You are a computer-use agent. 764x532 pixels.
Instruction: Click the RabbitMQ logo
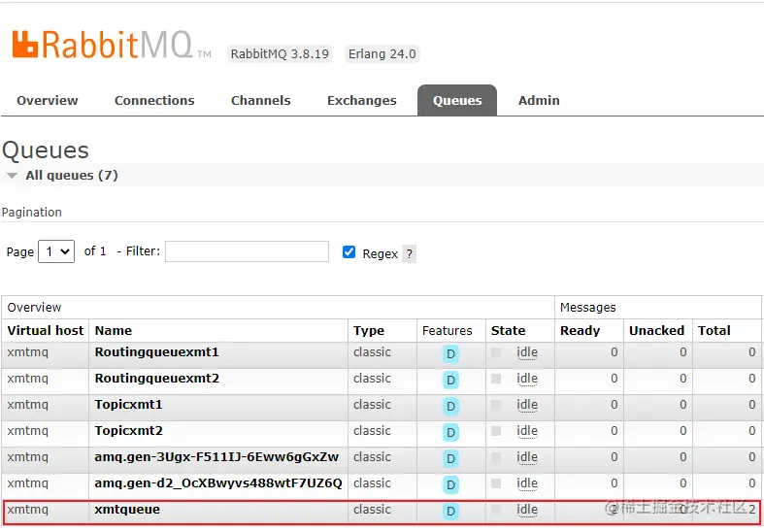point(111,45)
